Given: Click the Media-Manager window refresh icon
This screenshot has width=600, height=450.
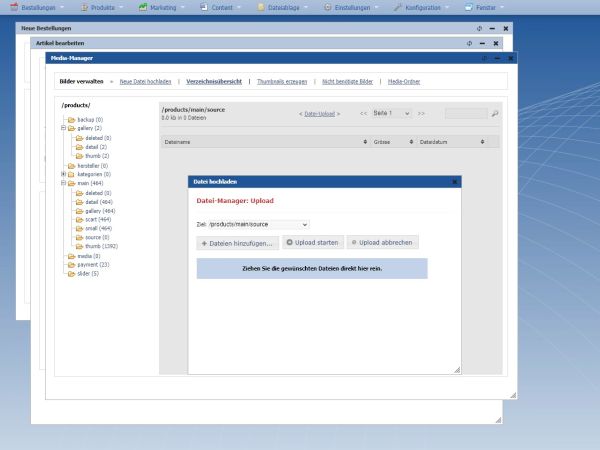Looking at the screenshot, I should (x=481, y=60).
